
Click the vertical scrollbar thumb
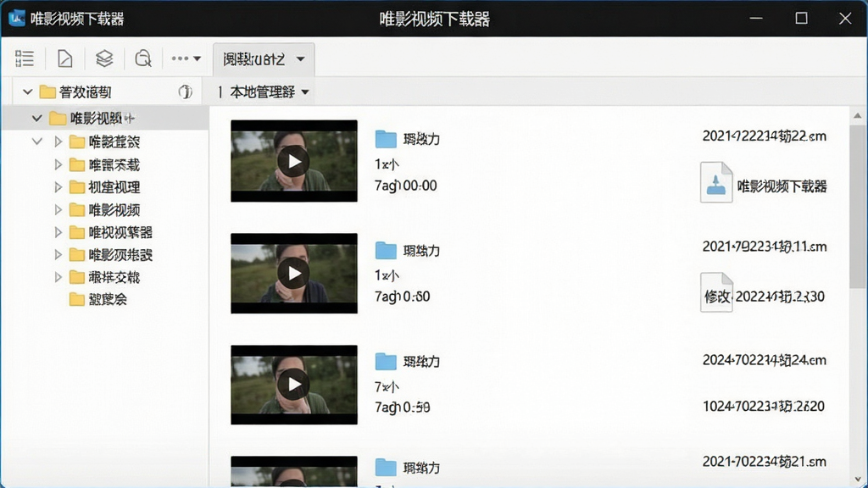(858, 206)
